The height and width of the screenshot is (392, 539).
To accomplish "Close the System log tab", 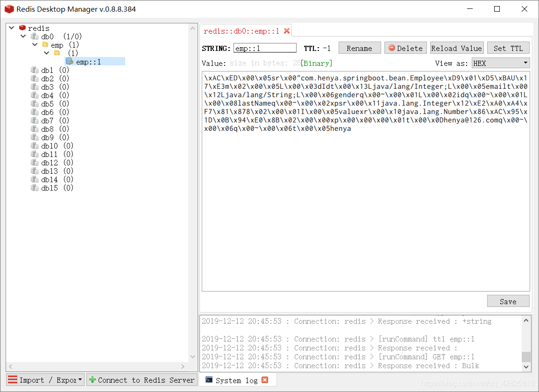I will (x=265, y=380).
